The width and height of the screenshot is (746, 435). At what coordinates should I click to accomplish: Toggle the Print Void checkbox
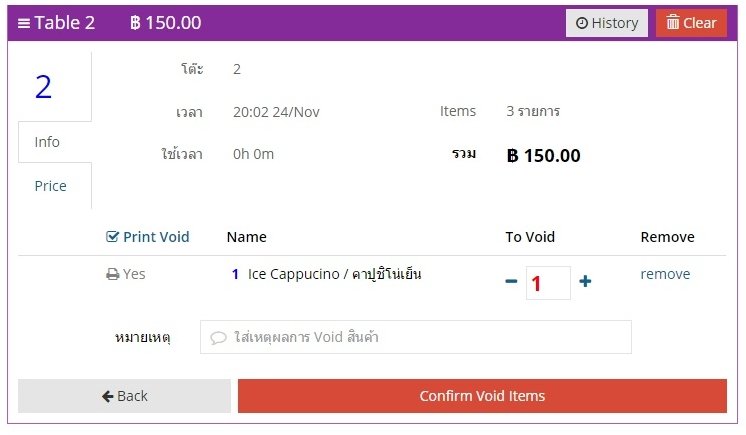coord(112,237)
